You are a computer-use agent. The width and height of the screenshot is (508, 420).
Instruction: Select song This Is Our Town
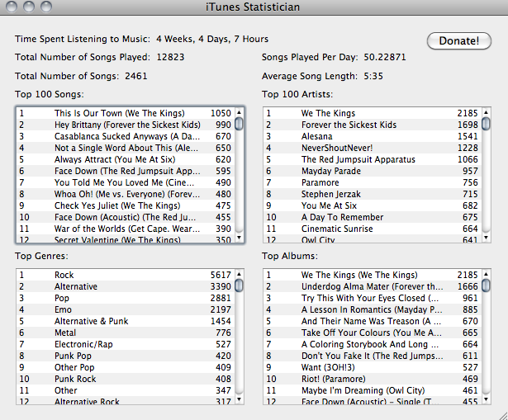[x=126, y=113]
